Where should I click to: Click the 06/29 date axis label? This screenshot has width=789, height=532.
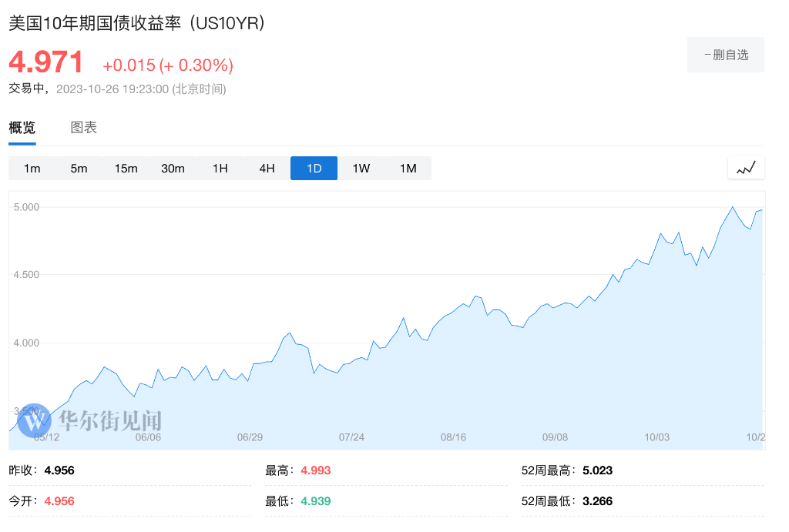250,437
